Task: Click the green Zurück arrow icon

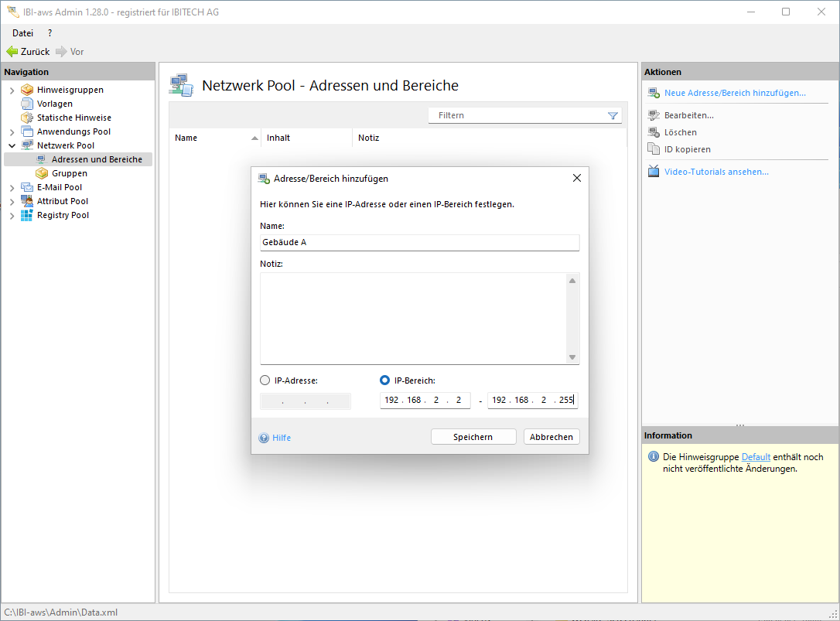Action: tap(12, 52)
